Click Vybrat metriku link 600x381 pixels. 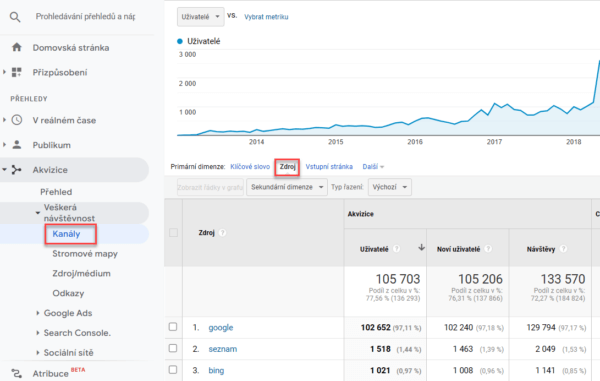[266, 17]
